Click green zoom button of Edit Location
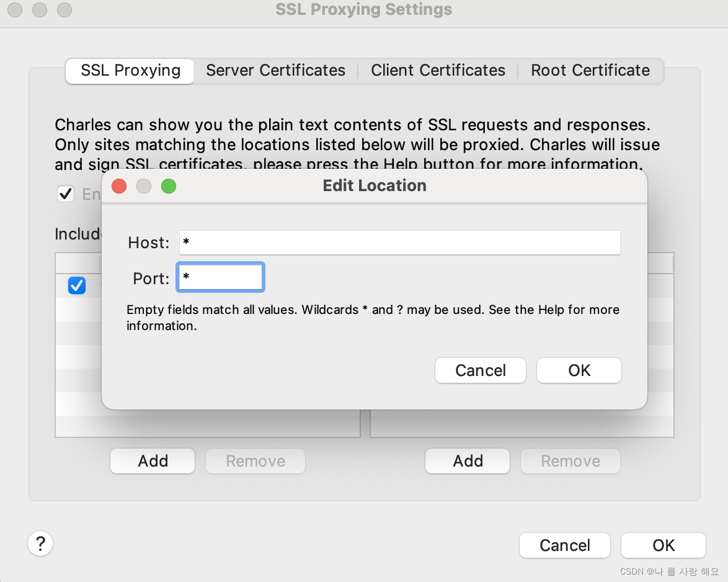 pos(169,186)
